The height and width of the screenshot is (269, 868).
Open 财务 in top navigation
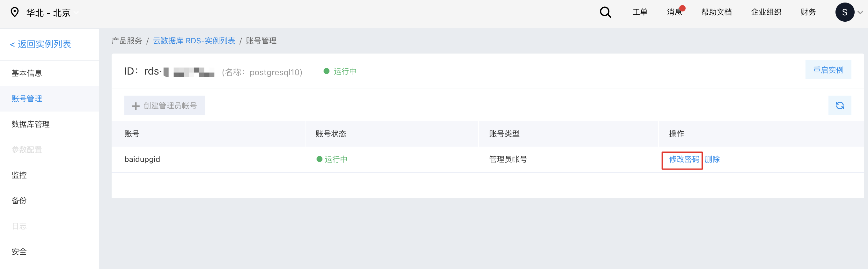pos(808,12)
